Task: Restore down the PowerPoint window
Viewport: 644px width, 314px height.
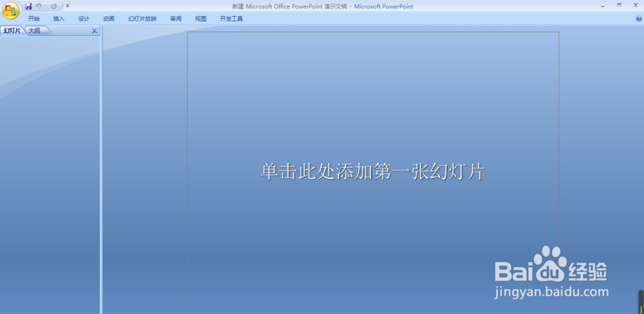Action: click(619, 5)
